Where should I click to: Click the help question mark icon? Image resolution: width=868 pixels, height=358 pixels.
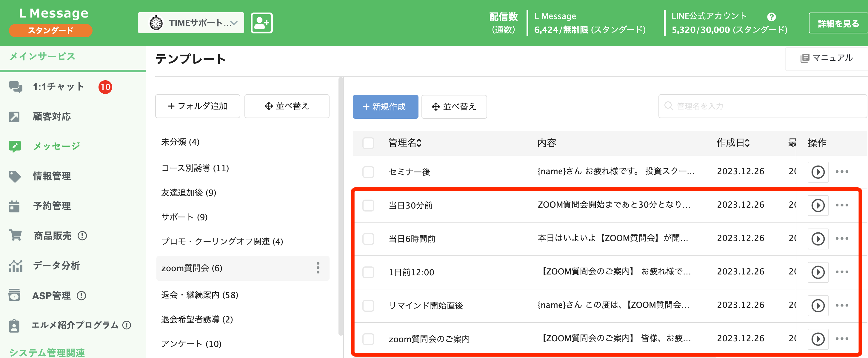(771, 17)
